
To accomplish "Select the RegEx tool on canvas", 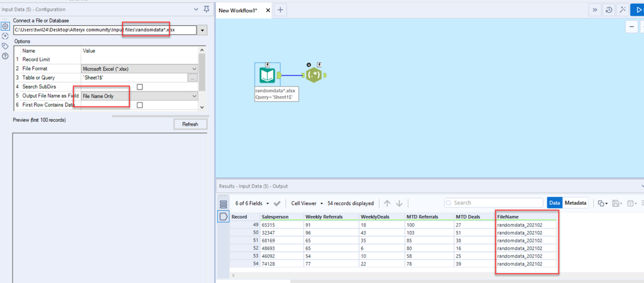I will click(314, 75).
